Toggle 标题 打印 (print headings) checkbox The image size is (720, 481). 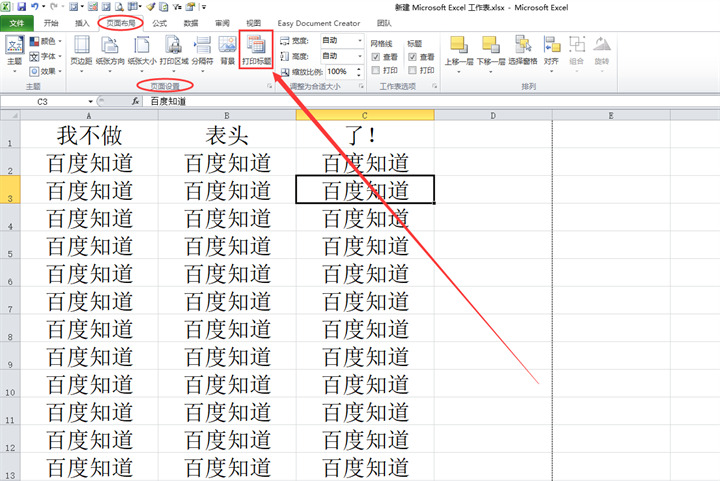412,70
